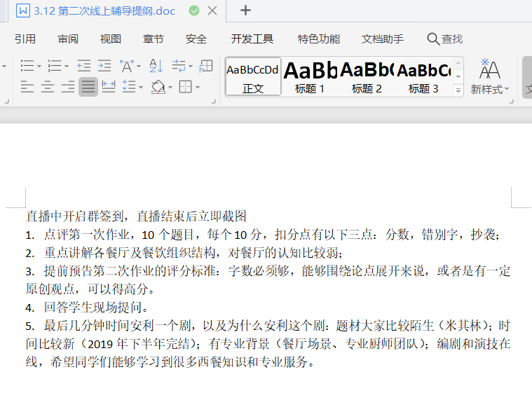The width and height of the screenshot is (532, 407).
Task: Open the line spacing dropdown arrow
Action: [x=141, y=87]
